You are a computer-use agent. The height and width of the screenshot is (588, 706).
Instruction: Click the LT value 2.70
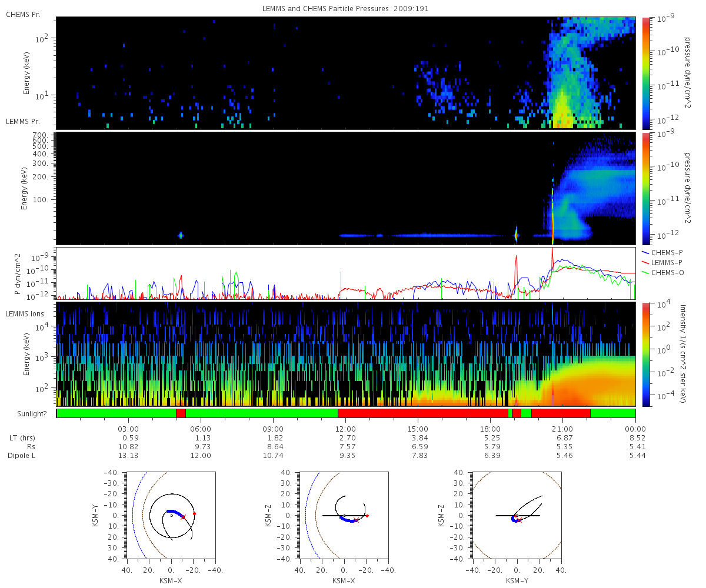click(x=347, y=437)
